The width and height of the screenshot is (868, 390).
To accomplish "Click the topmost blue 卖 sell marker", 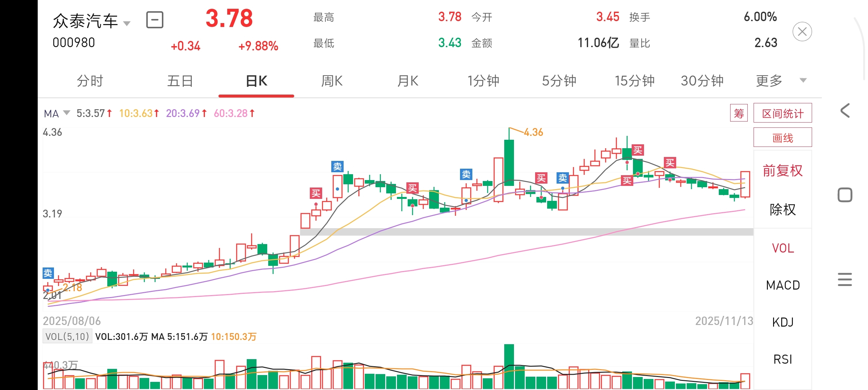I will [x=337, y=166].
